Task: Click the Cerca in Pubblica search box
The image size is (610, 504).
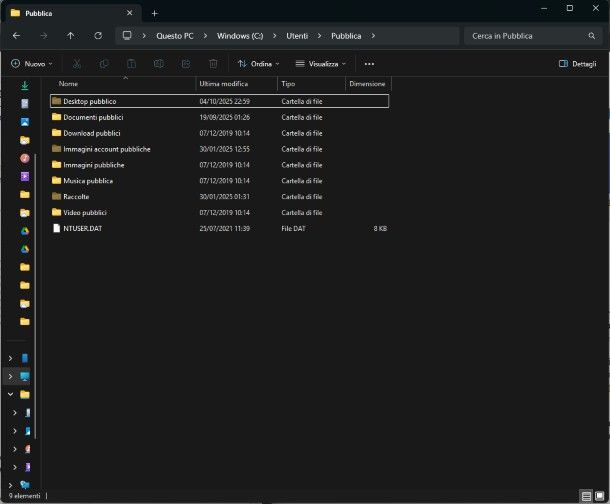Action: [530, 35]
